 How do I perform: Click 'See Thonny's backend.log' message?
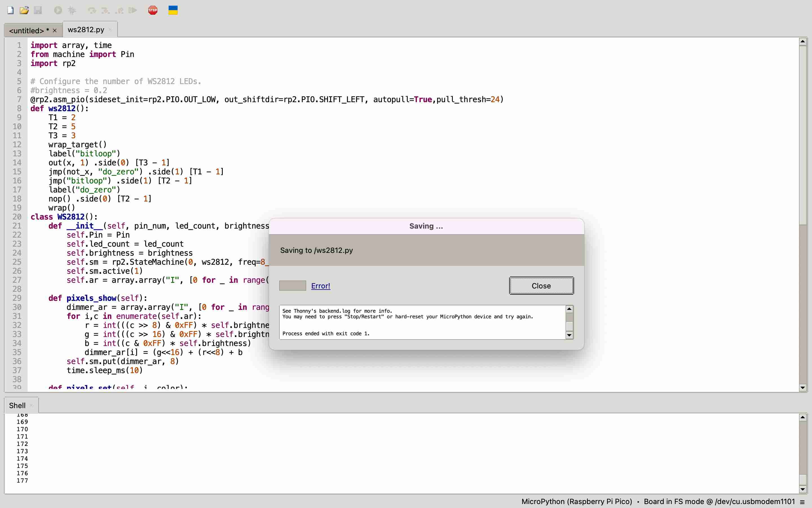337,311
